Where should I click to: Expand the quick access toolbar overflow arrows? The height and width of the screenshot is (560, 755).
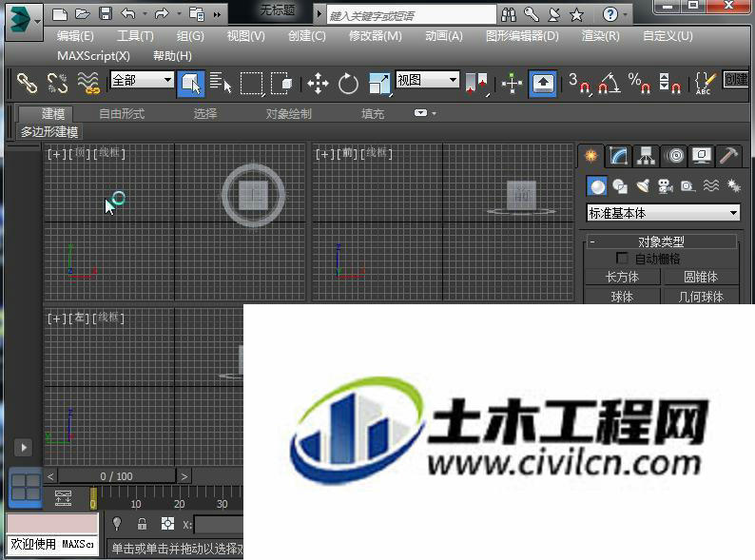point(217,15)
